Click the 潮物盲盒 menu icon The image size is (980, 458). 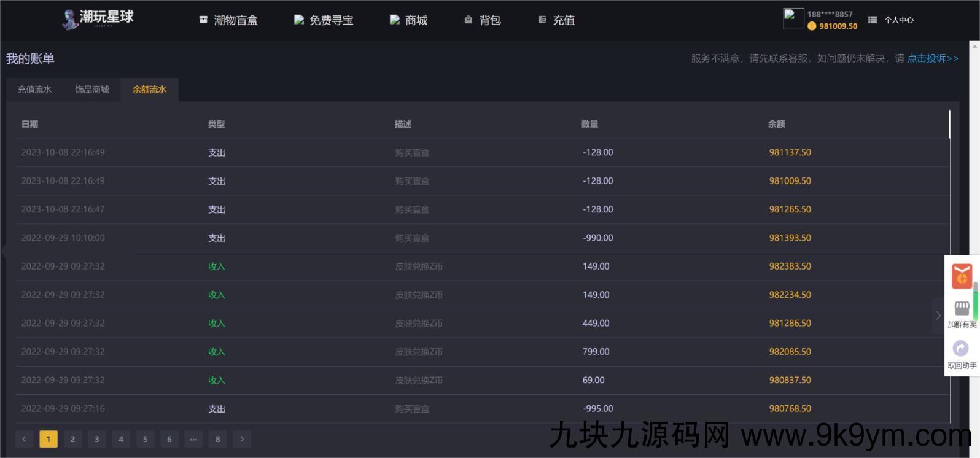tap(203, 20)
